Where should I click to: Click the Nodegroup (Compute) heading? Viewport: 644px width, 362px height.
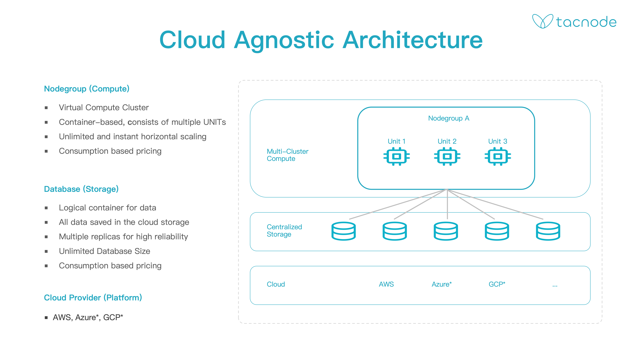tap(87, 89)
